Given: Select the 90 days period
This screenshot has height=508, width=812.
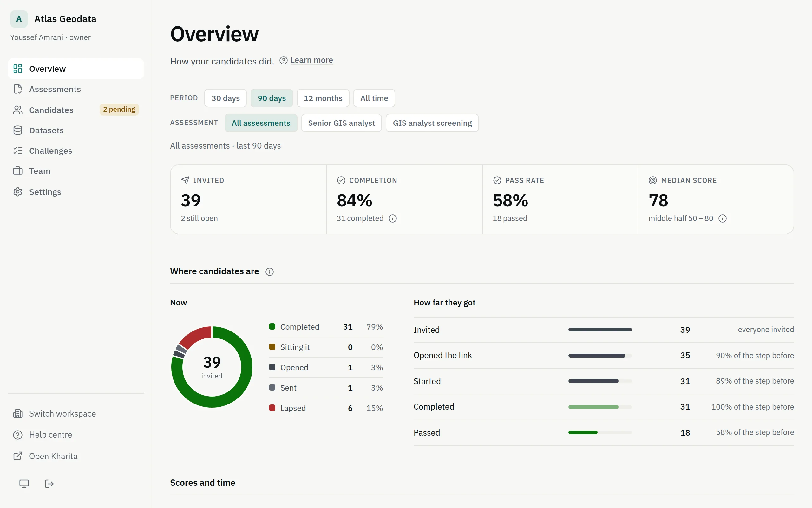Looking at the screenshot, I should pyautogui.click(x=272, y=98).
